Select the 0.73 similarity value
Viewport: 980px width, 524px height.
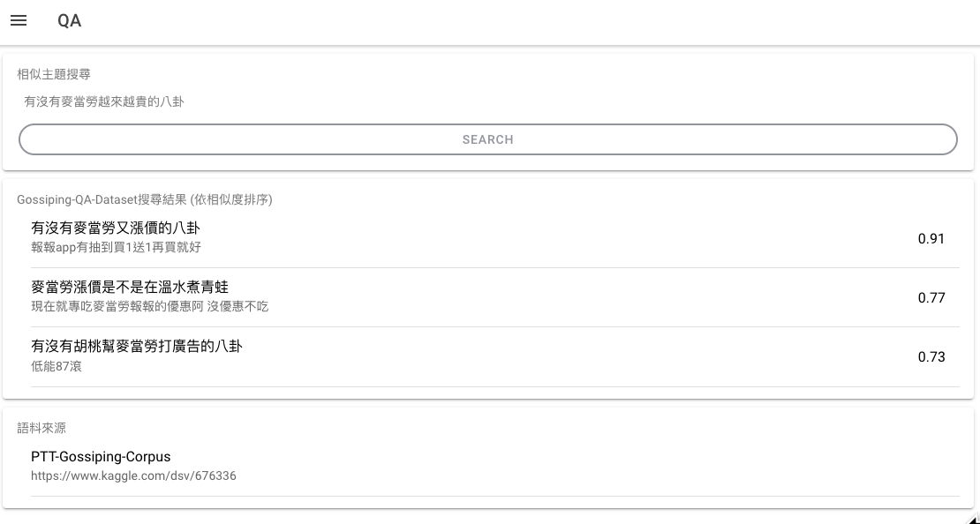931,356
